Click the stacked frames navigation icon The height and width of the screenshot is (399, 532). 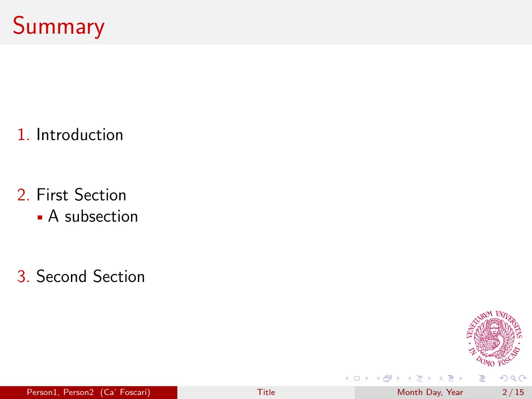tap(387, 378)
